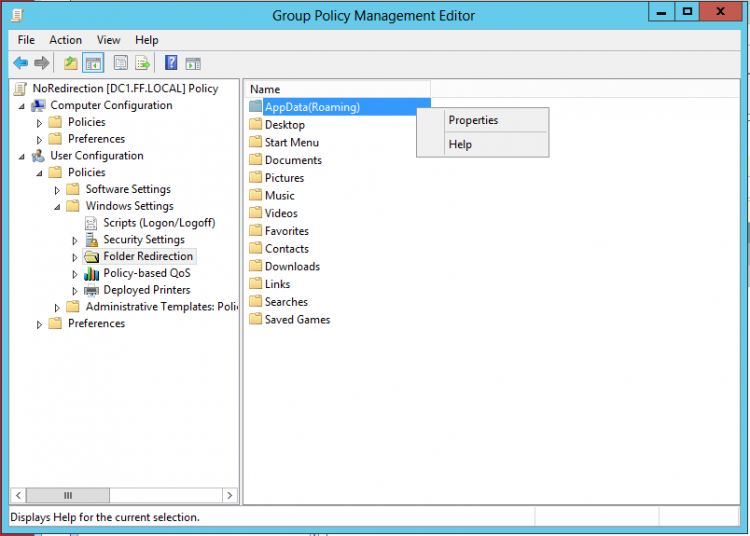Expand the Deployed Printers node
Screen dimensions: 750x536
point(75,291)
